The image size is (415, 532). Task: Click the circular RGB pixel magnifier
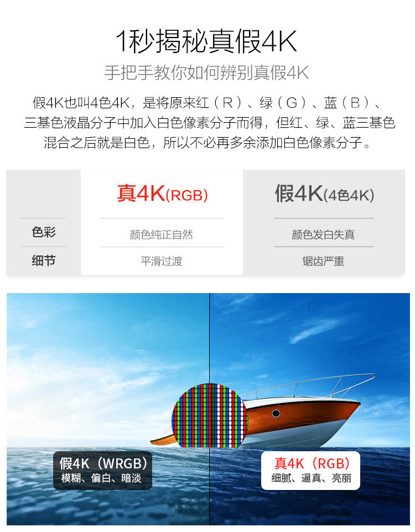coord(210,415)
